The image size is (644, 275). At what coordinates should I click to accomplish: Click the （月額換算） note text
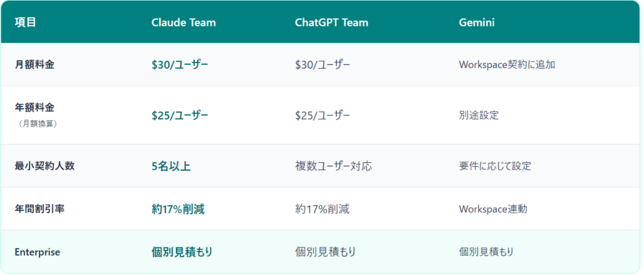tap(38, 123)
